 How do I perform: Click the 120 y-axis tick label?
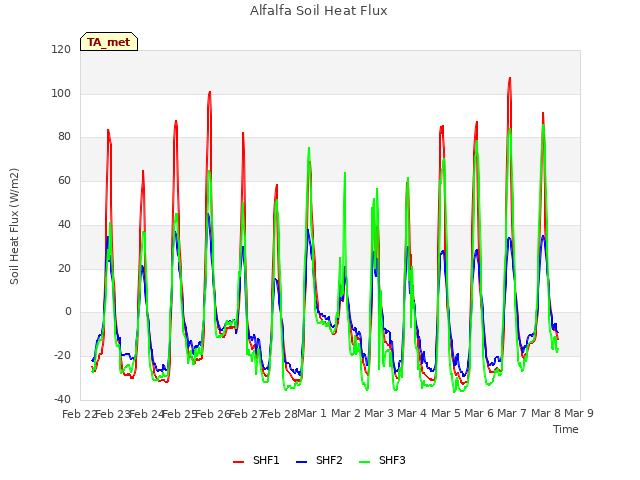point(61,49)
